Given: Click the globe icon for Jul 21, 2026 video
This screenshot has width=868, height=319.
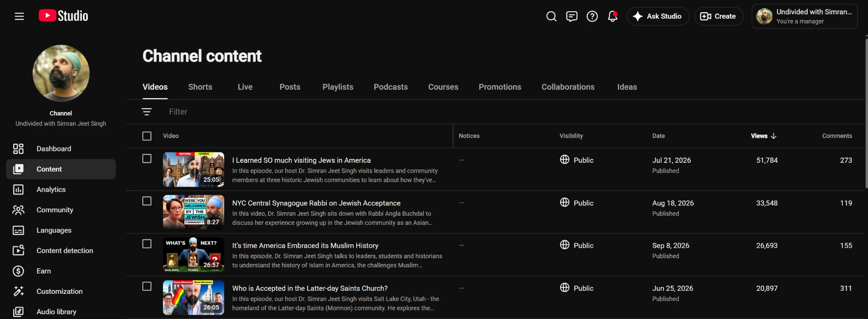Looking at the screenshot, I should tap(565, 160).
